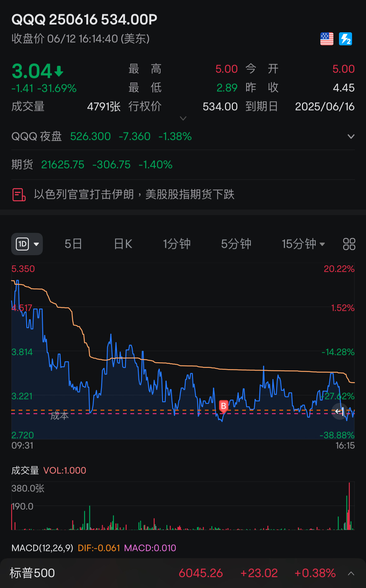
Task: Tap the MACD(12,26,9) indicator label
Action: (42, 548)
